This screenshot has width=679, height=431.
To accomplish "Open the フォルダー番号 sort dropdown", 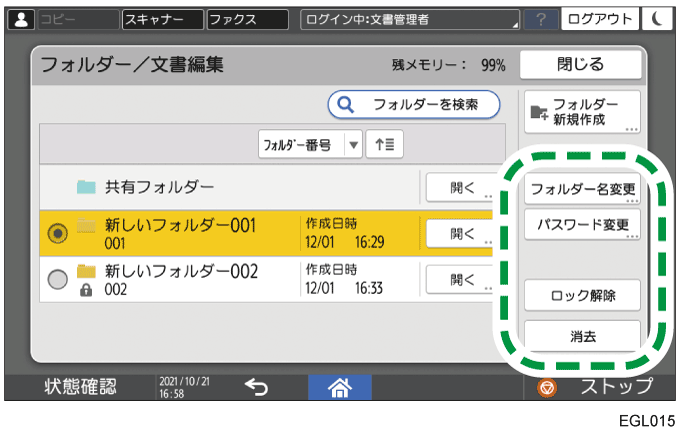I will (x=310, y=144).
